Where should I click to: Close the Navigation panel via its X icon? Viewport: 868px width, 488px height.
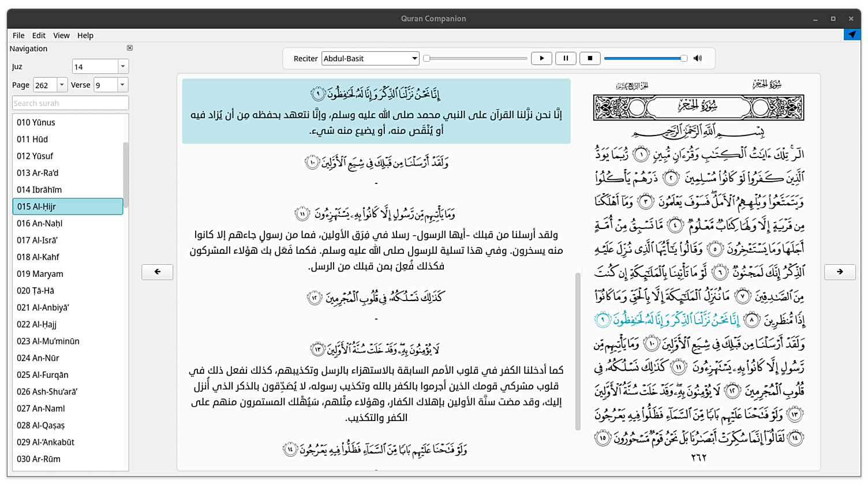coord(129,48)
